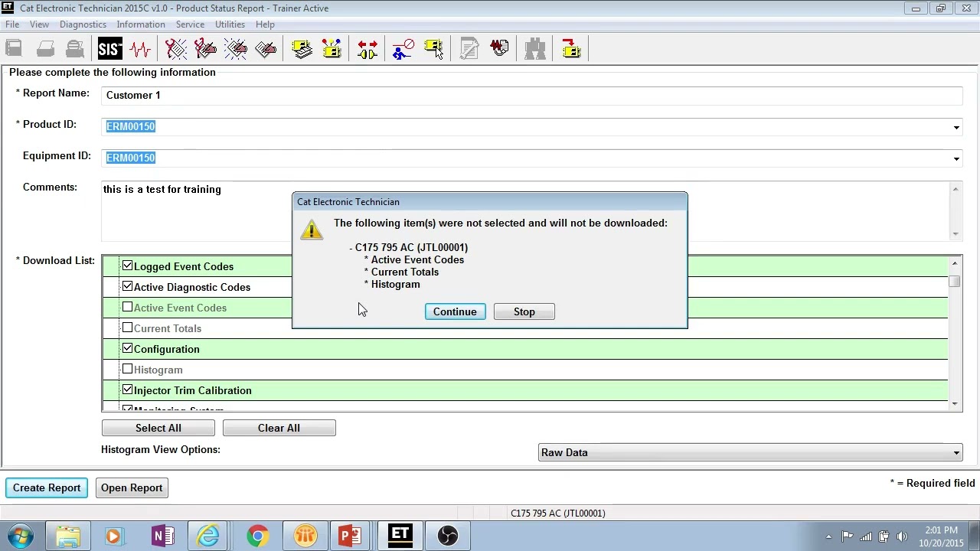Click the clock showing 2:01 PM
This screenshot has width=980, height=551.
941,530
